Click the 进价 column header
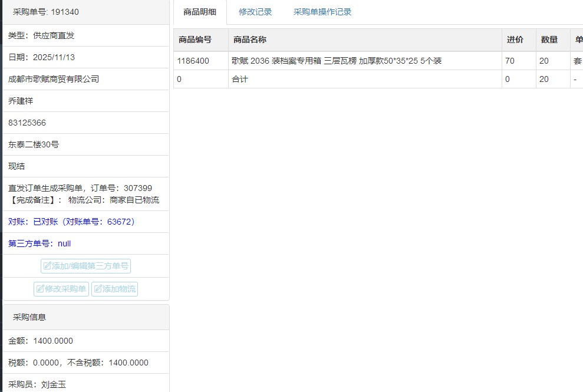This screenshot has height=392, width=583. [x=515, y=39]
